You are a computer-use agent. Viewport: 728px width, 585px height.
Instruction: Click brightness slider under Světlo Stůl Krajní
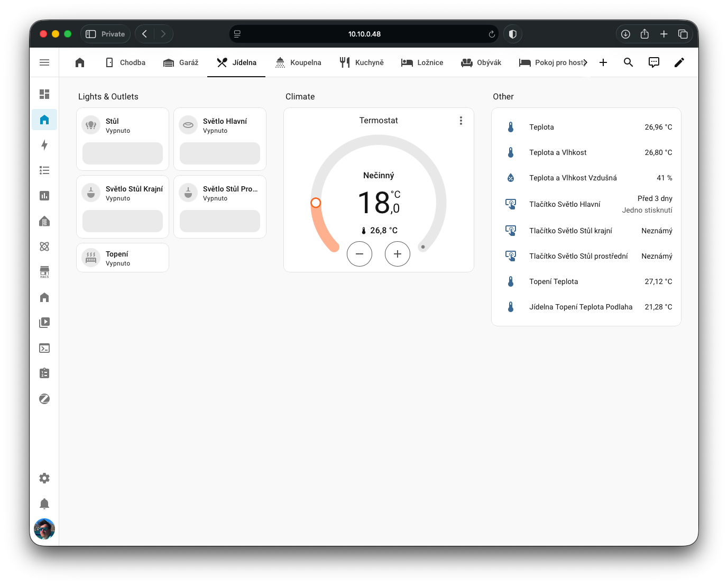[x=123, y=221]
